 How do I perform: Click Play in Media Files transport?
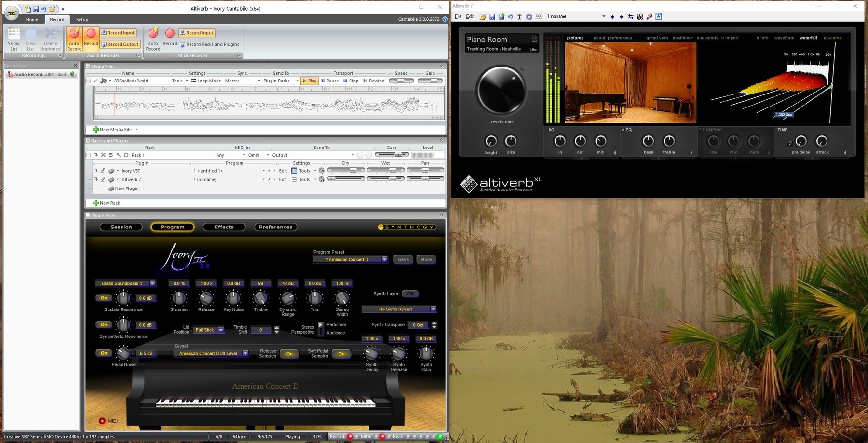point(309,81)
